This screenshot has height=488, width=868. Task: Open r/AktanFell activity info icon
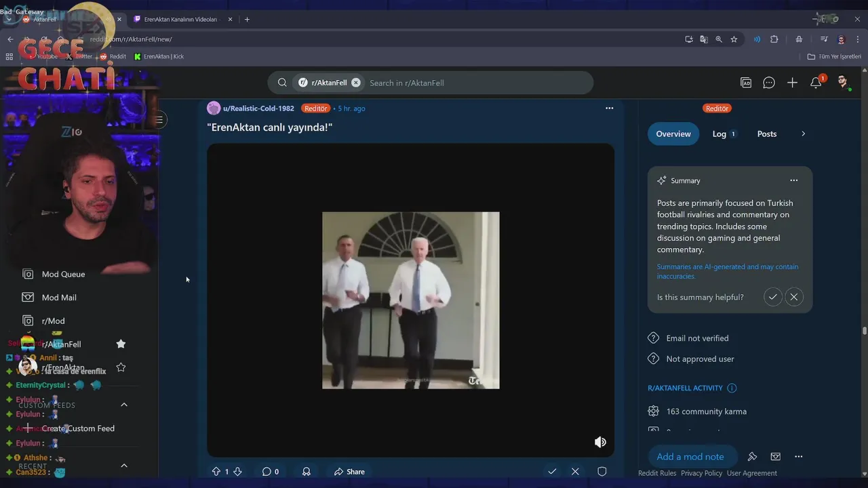coord(732,388)
